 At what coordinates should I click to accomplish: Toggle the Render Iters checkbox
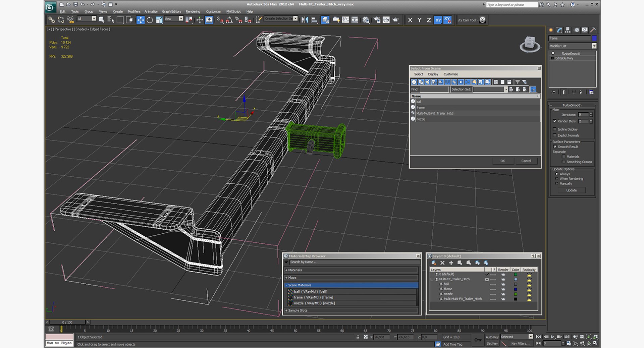[554, 121]
